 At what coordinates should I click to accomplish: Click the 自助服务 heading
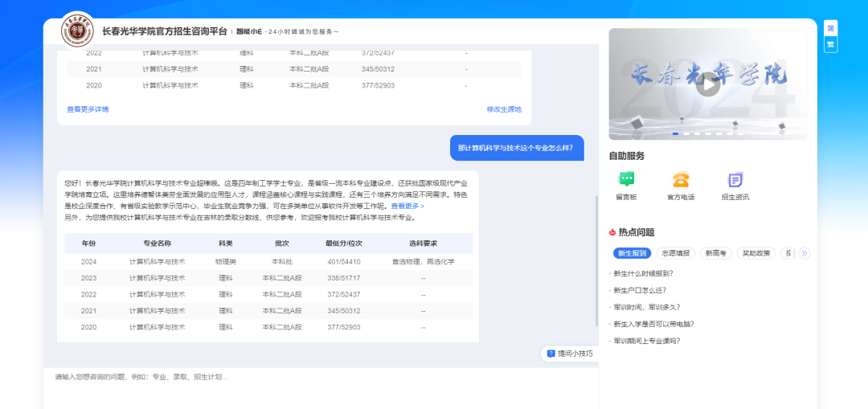(x=627, y=156)
